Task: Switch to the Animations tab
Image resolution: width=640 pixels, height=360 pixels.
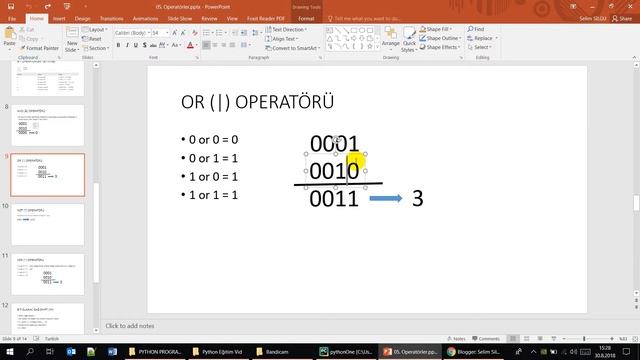Action: 145,19
